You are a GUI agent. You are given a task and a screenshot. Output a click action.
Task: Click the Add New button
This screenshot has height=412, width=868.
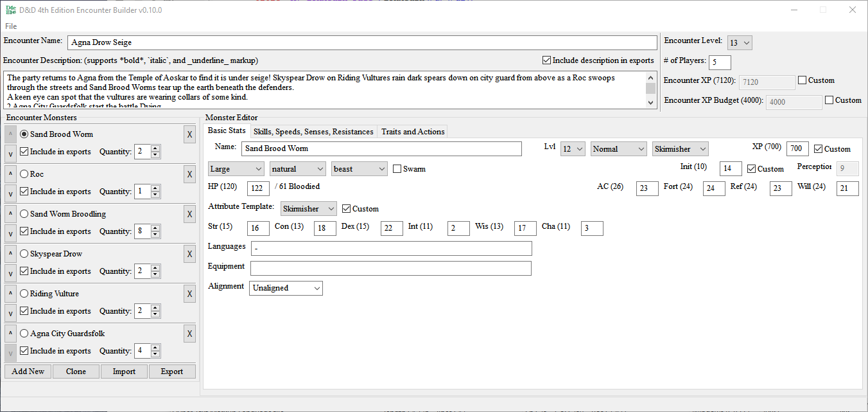(x=28, y=372)
